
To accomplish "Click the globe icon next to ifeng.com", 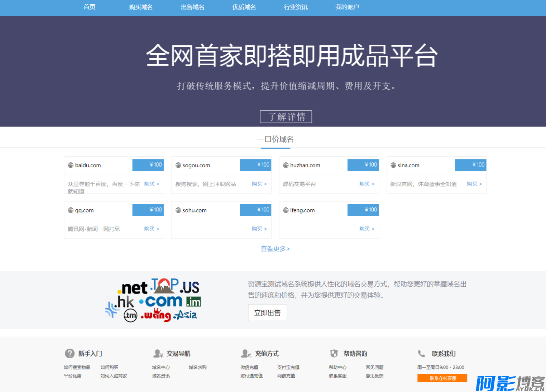I will click(x=286, y=210).
